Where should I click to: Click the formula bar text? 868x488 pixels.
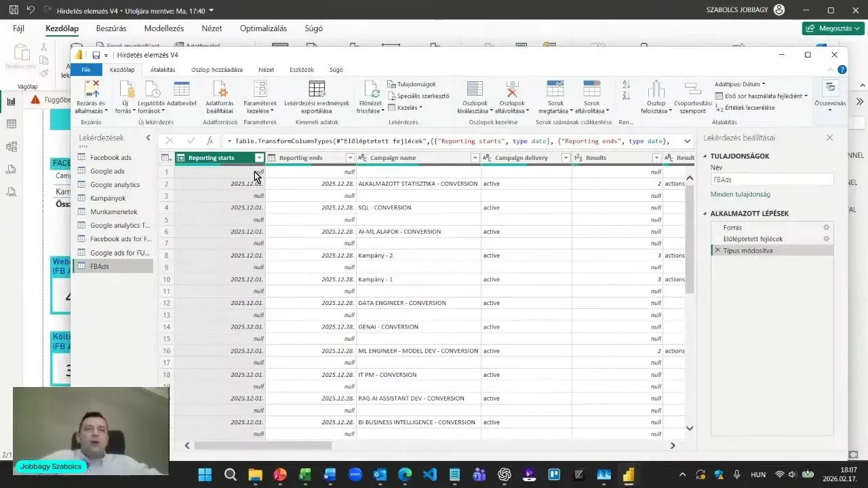(449, 141)
